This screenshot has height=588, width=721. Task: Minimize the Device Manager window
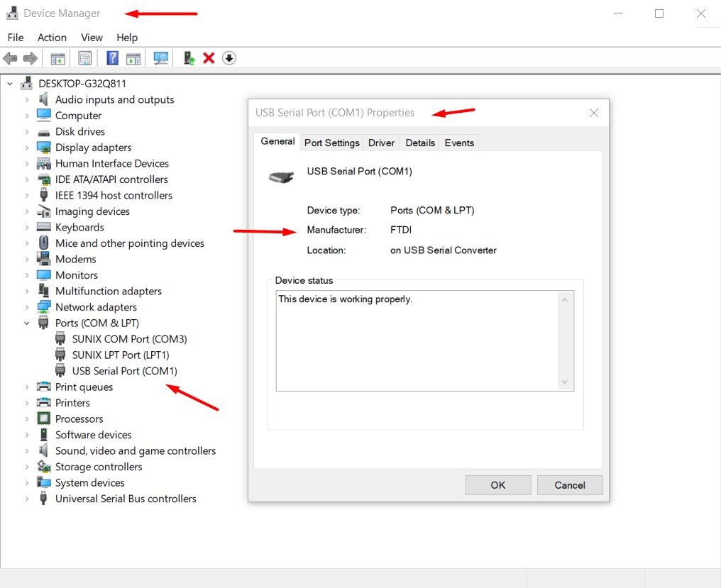point(618,13)
